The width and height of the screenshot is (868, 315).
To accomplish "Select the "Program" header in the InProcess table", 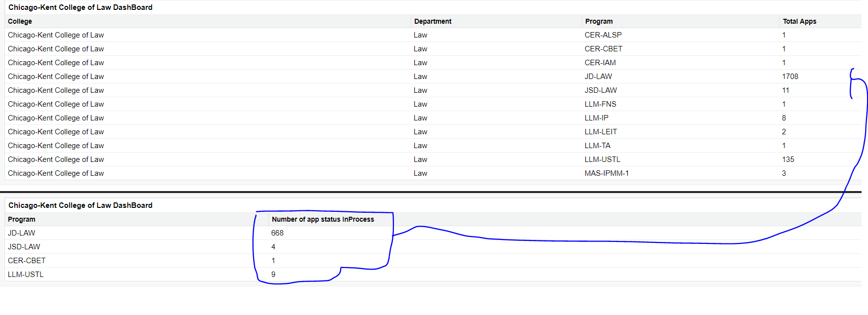I will pyautogui.click(x=22, y=219).
